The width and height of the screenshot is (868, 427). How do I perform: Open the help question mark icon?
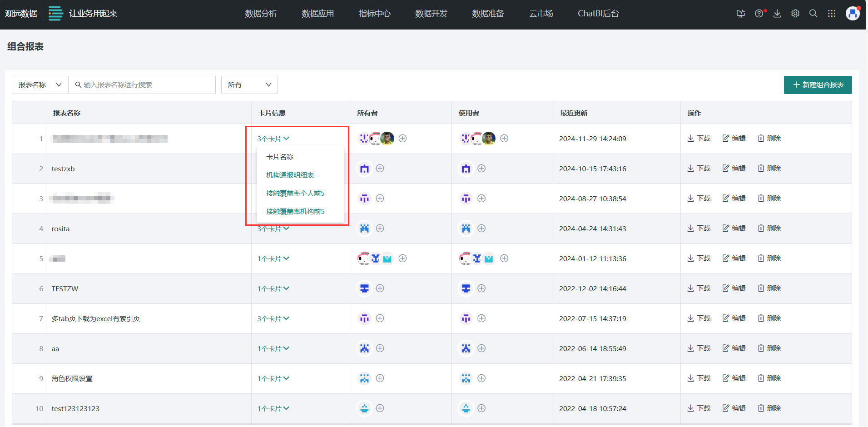coord(759,14)
